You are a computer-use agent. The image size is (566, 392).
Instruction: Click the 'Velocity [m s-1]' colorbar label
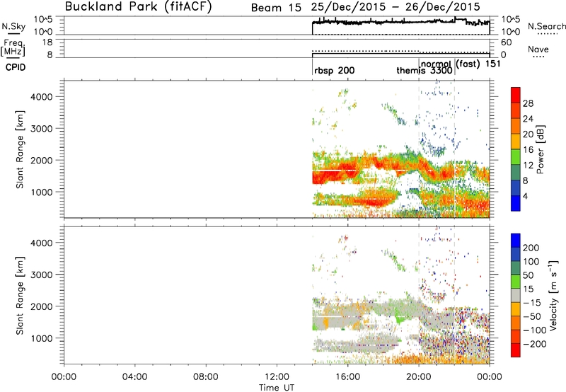coord(553,294)
